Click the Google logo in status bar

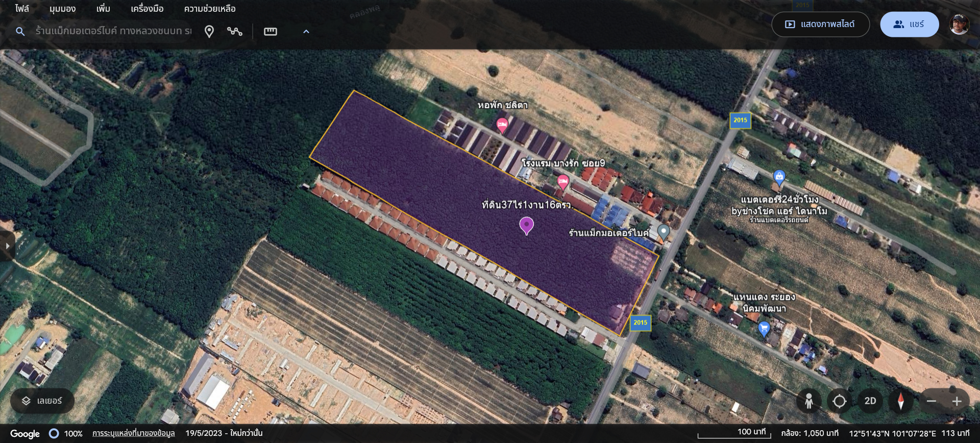click(25, 434)
